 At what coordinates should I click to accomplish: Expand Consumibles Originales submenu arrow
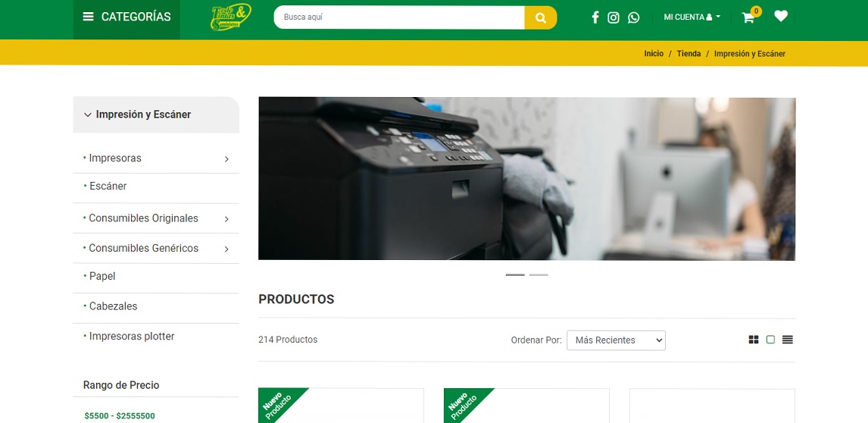tap(226, 219)
